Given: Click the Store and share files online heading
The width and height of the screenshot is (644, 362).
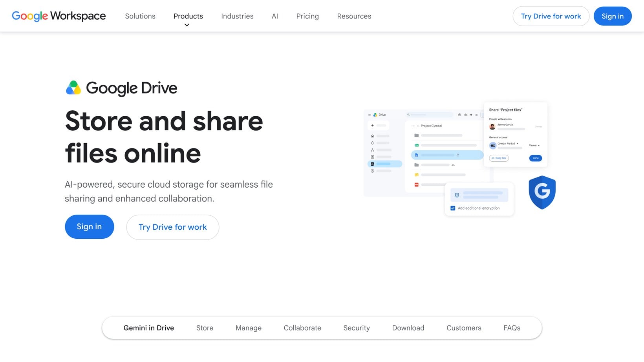Looking at the screenshot, I should (x=164, y=137).
